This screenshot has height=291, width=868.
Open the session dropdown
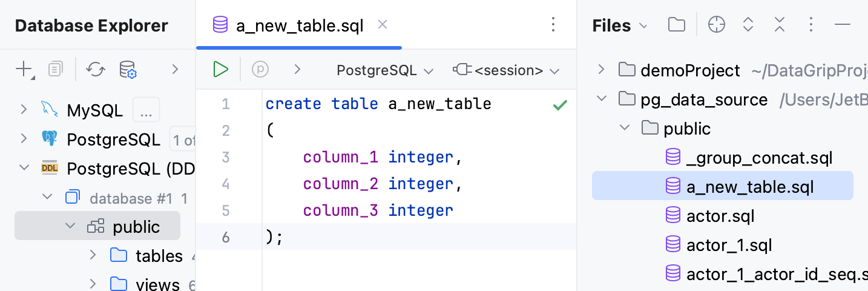tap(506, 70)
